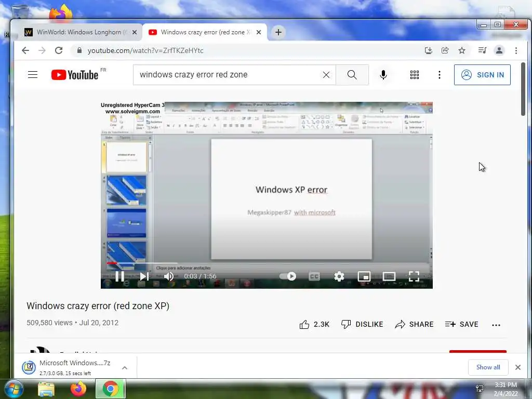Open Chrome profile avatar
The height and width of the screenshot is (399, 532).
[x=499, y=50]
